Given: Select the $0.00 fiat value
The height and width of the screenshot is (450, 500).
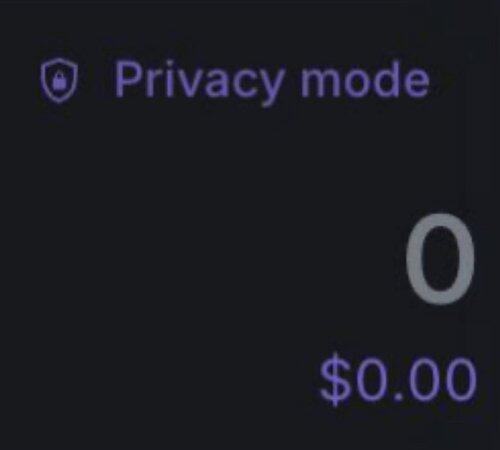Looking at the screenshot, I should tap(398, 381).
